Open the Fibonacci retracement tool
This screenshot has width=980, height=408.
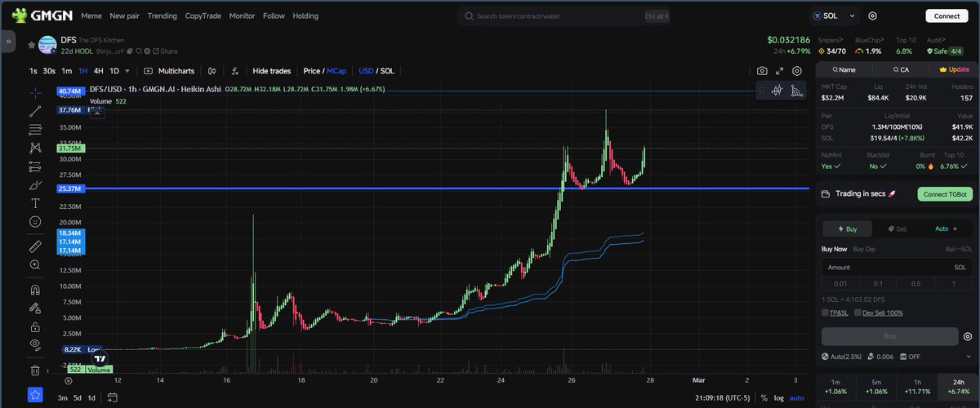(35, 130)
